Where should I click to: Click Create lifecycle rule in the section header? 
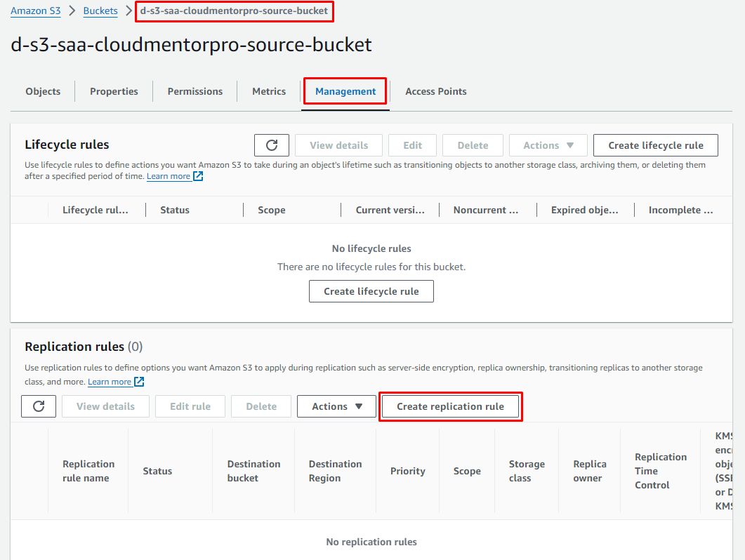(655, 145)
